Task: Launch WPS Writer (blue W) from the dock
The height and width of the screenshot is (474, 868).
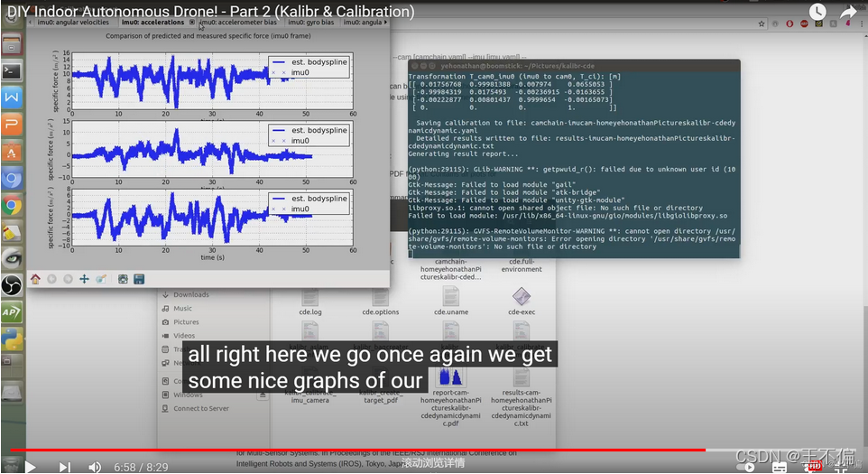Action: (x=12, y=98)
